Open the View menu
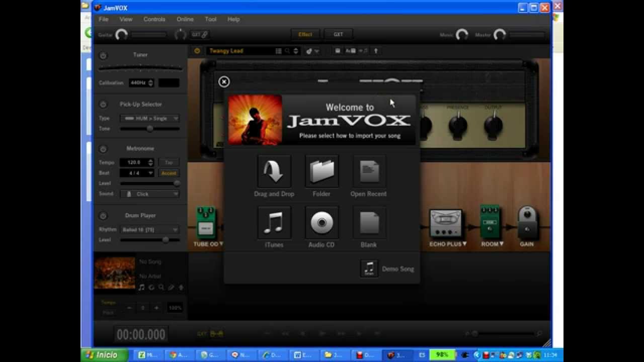 [x=126, y=19]
